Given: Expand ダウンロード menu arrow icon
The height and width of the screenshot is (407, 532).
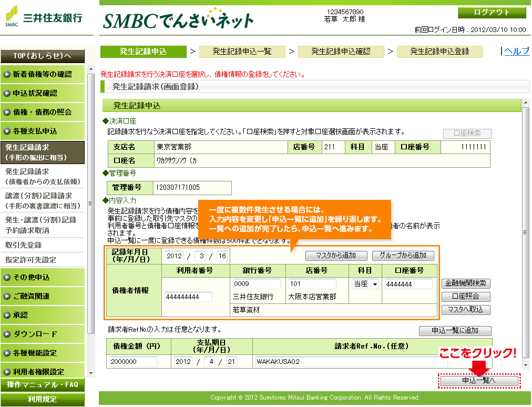Looking at the screenshot, I should pos(6,334).
